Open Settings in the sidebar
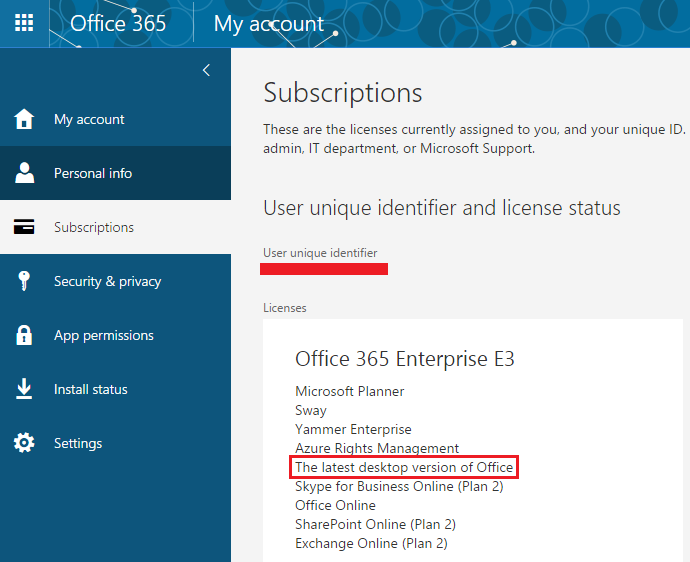 click(115, 443)
